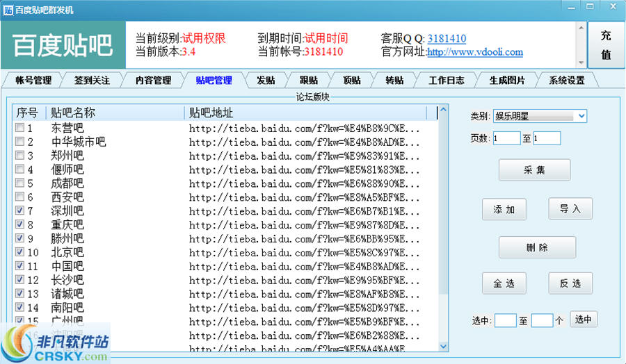Tick checkbox for 郑州吧 row 3
This screenshot has width=626, height=364.
point(19,155)
